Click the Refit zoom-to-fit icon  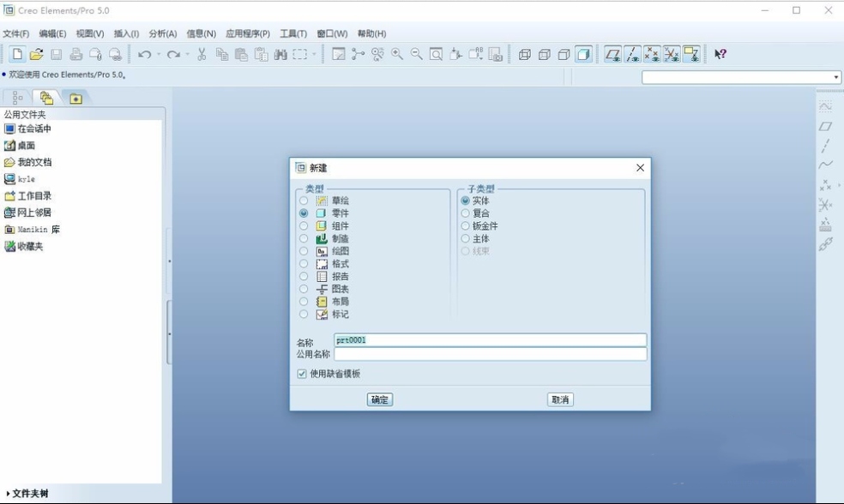[436, 54]
